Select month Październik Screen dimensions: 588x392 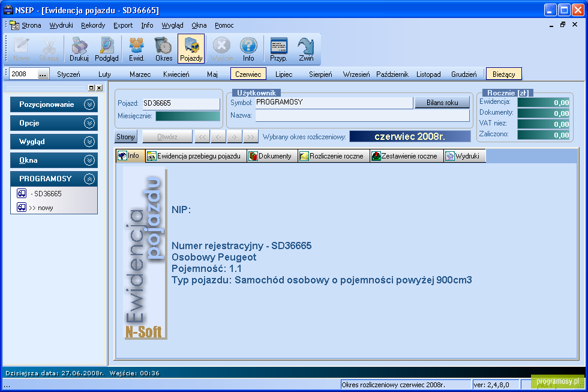(392, 74)
